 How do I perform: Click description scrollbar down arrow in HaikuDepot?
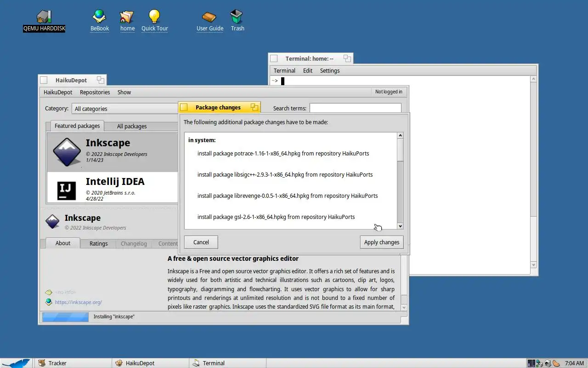(404, 307)
